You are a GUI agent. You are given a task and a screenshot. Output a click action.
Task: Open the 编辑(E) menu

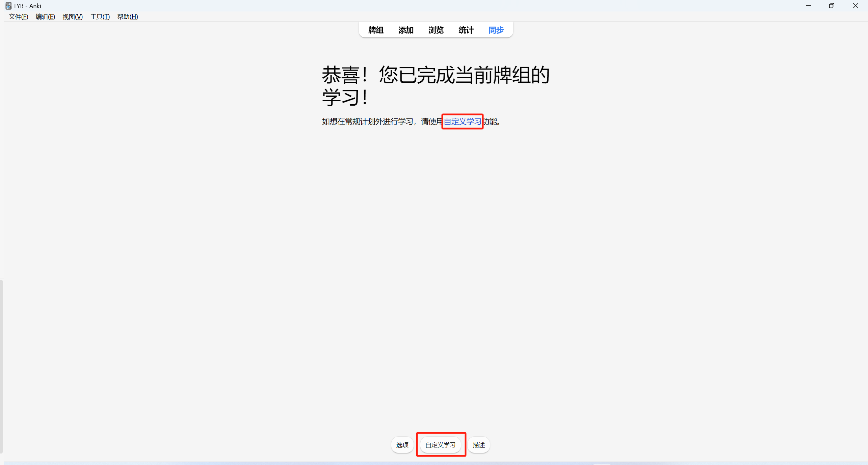click(45, 17)
